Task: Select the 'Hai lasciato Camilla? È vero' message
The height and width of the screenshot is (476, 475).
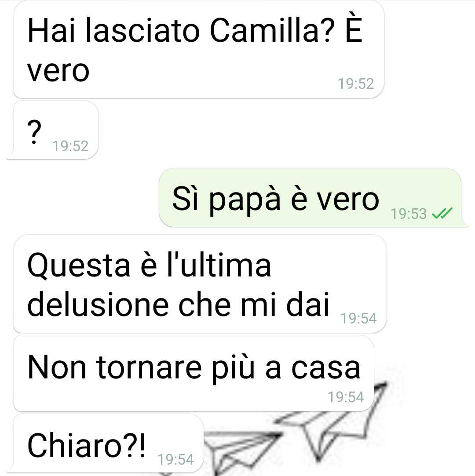Action: point(199,50)
